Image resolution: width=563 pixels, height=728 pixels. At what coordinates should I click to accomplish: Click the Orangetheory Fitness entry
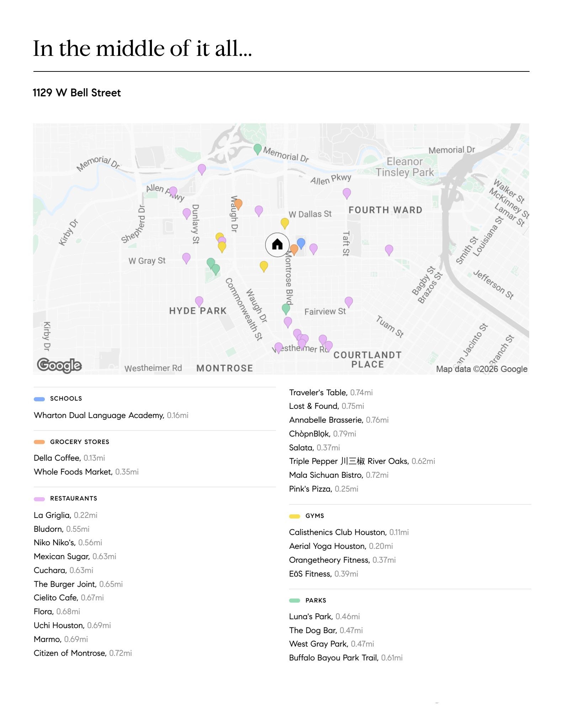pyautogui.click(x=342, y=560)
